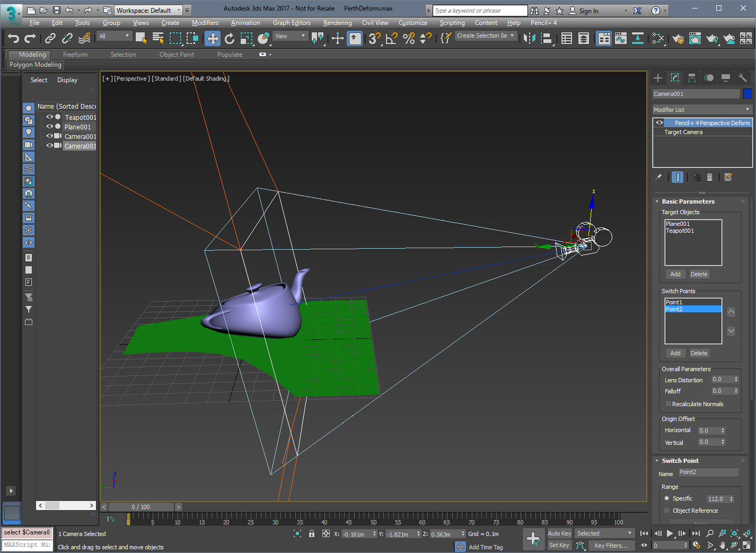Select the Object Reference radio button
This screenshot has height=553, width=756.
[667, 511]
